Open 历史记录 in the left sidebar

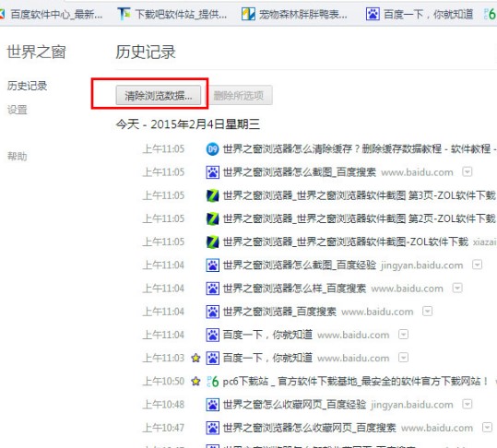(x=28, y=86)
